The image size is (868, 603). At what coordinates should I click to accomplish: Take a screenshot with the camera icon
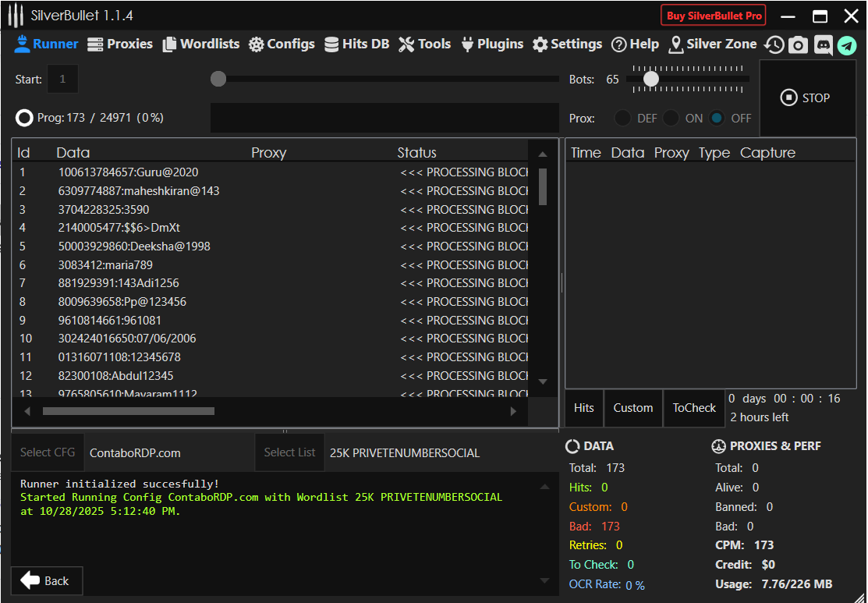click(x=798, y=44)
